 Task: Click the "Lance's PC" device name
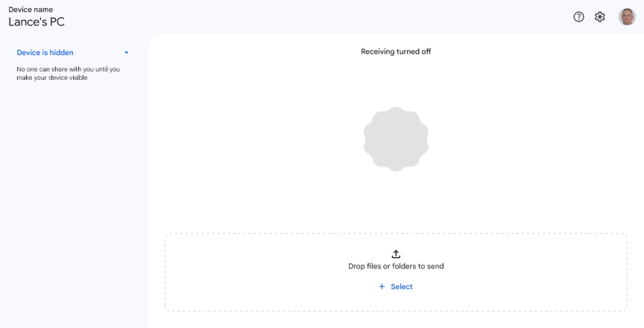coord(37,22)
